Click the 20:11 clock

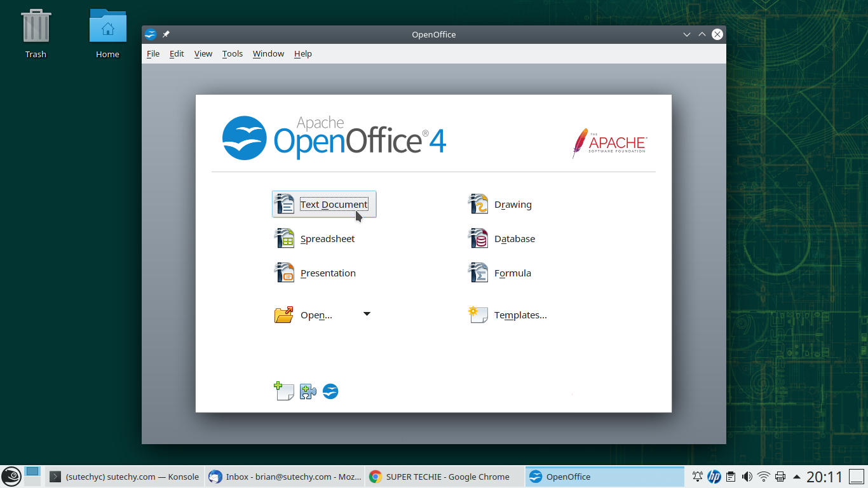point(824,477)
